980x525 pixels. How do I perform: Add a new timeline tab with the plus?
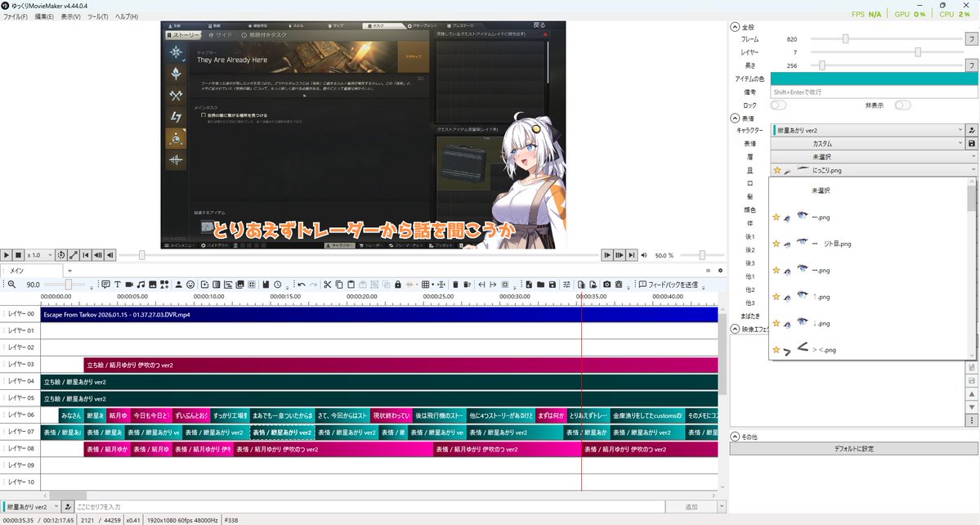pyautogui.click(x=70, y=271)
